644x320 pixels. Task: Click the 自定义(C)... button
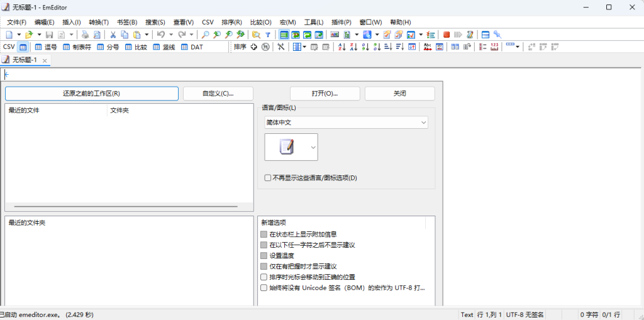click(218, 93)
